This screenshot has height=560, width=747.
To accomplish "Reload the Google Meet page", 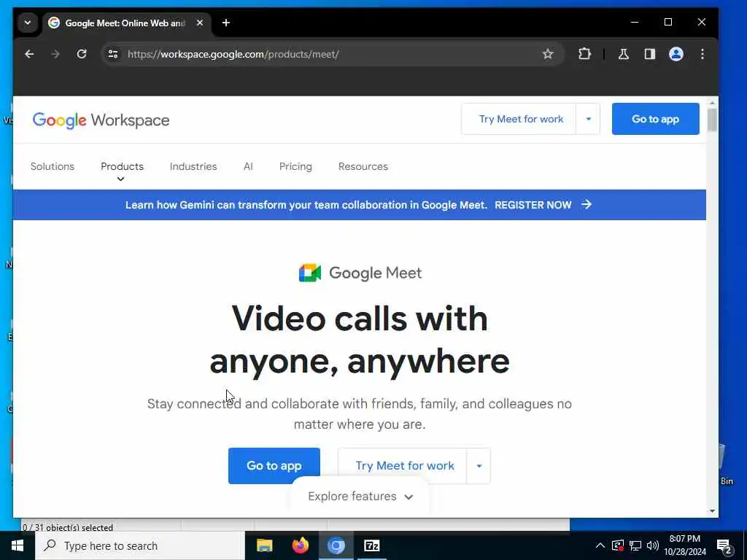I will (x=82, y=54).
